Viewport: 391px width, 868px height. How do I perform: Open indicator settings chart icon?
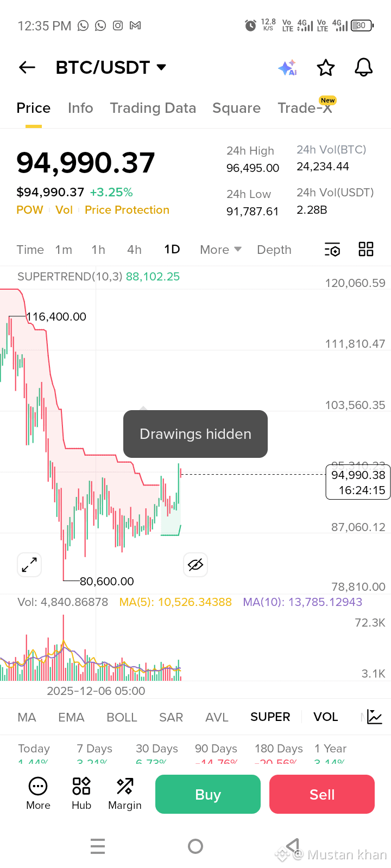(x=375, y=717)
